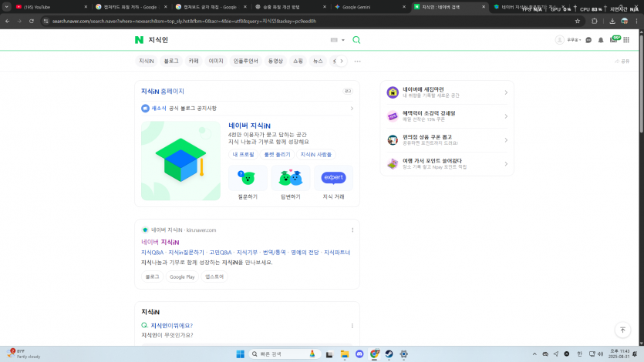Viewport: 644px width, 362px height.
Task: Open the purple 네이버 지식iN result link
Action: [160, 243]
